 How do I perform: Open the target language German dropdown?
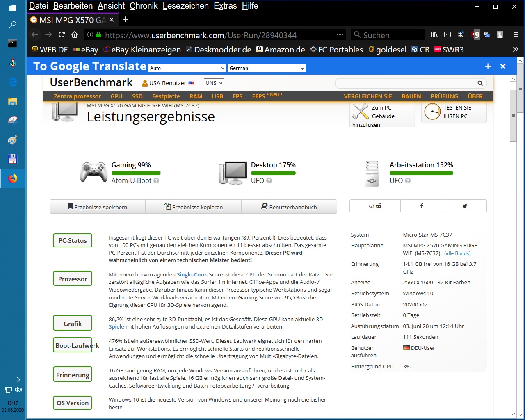click(267, 68)
